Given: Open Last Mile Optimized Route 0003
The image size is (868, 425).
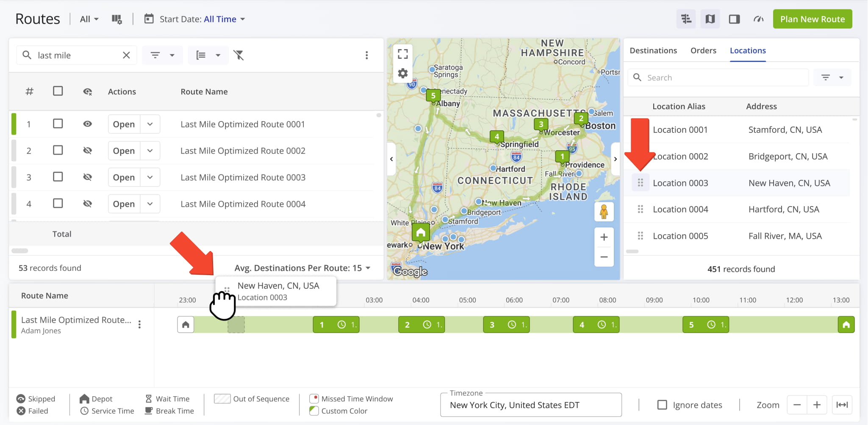Looking at the screenshot, I should [x=124, y=177].
